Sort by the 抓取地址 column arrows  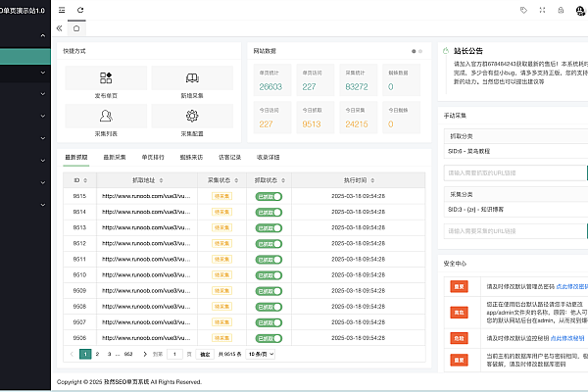coord(162,180)
